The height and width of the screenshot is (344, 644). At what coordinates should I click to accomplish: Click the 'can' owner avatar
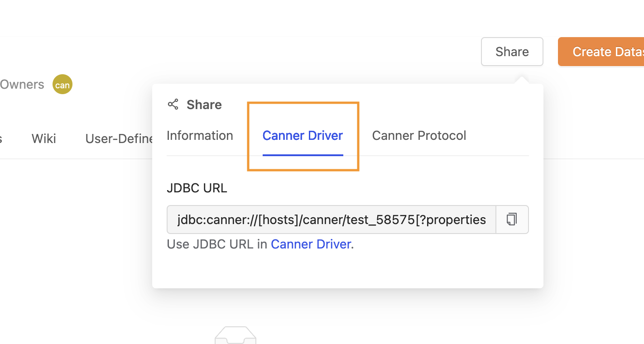[x=62, y=84]
